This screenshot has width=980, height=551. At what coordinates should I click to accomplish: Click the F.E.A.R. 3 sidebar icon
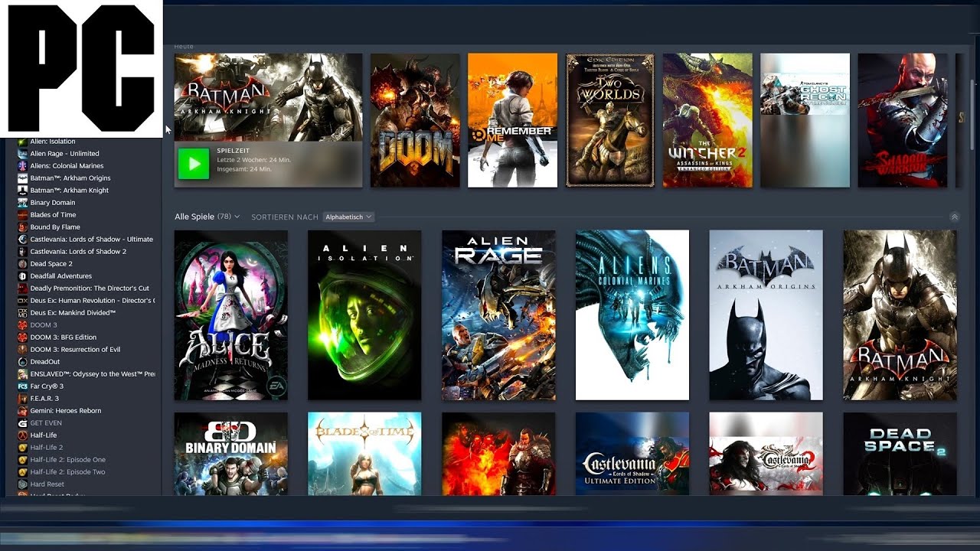(x=23, y=399)
